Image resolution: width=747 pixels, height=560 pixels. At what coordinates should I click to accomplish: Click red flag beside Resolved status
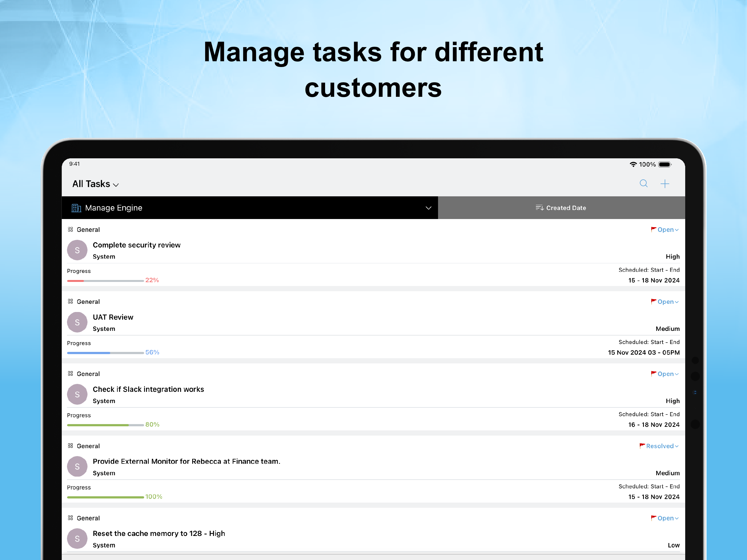click(642, 446)
